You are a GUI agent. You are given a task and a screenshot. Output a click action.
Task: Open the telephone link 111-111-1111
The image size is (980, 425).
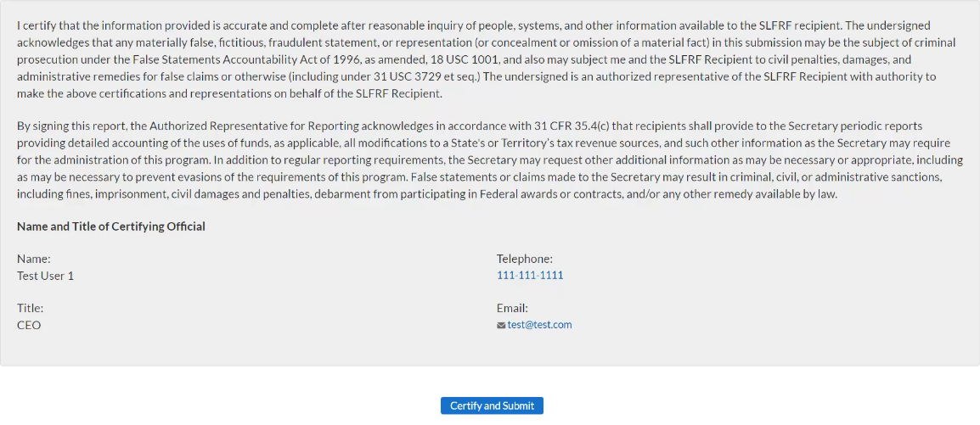click(530, 275)
